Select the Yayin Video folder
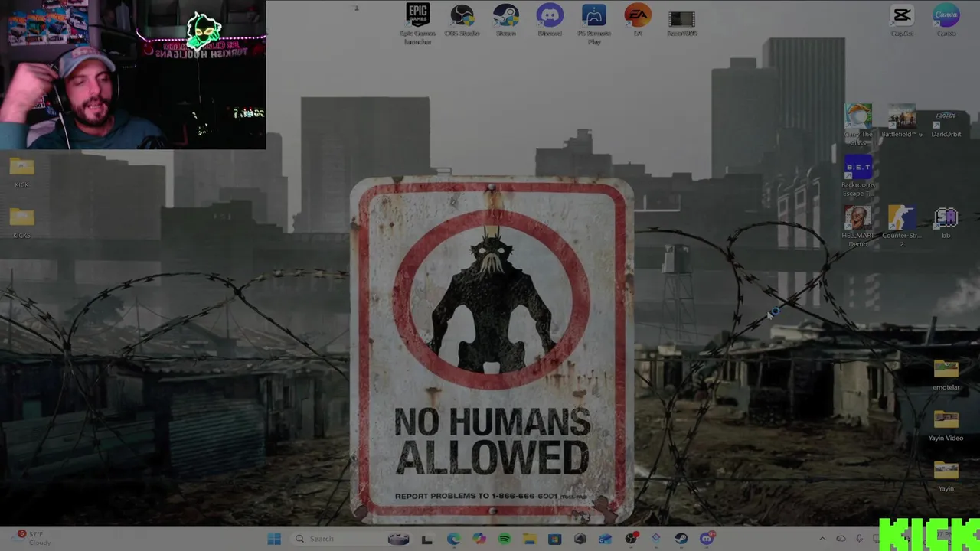 click(946, 425)
